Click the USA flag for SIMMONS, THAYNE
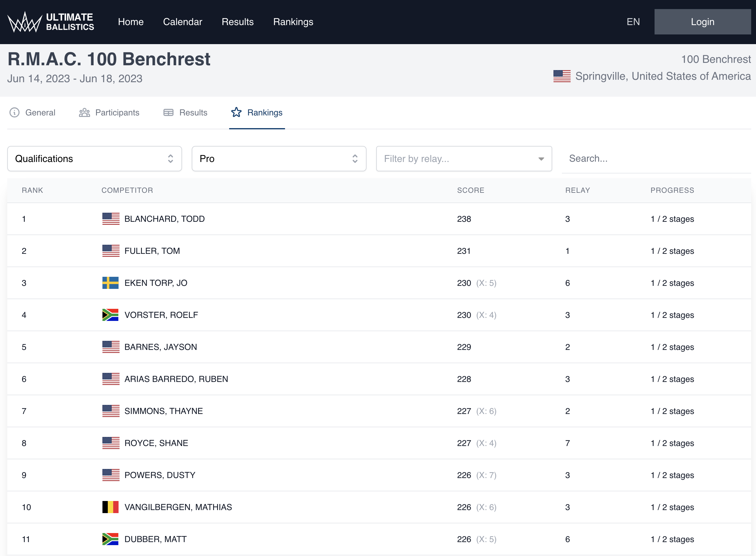The height and width of the screenshot is (556, 756). click(x=111, y=411)
